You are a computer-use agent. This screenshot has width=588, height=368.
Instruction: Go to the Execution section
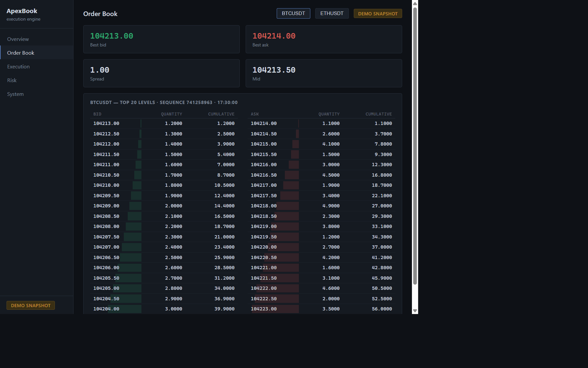coord(37,66)
